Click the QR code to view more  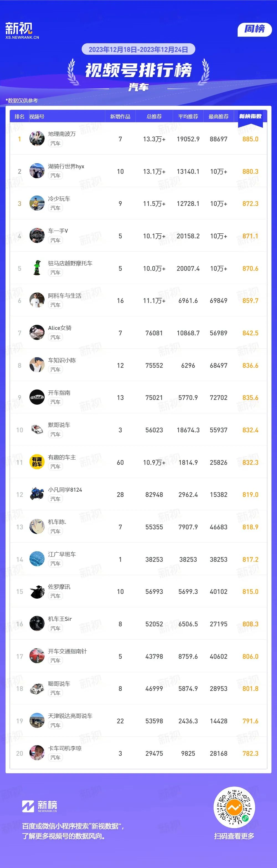234,807
